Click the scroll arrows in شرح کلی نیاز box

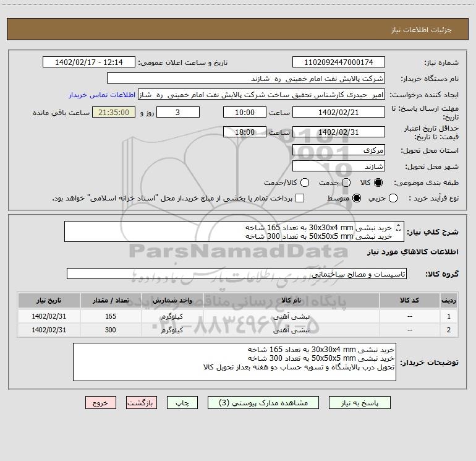tap(399, 227)
